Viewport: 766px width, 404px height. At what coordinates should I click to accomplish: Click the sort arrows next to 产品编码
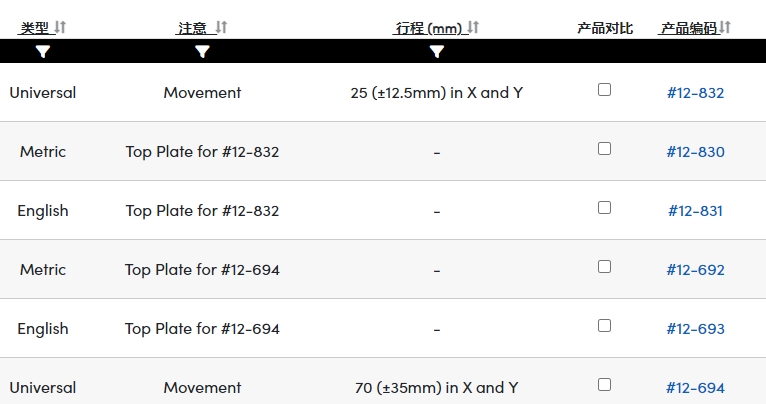click(725, 27)
